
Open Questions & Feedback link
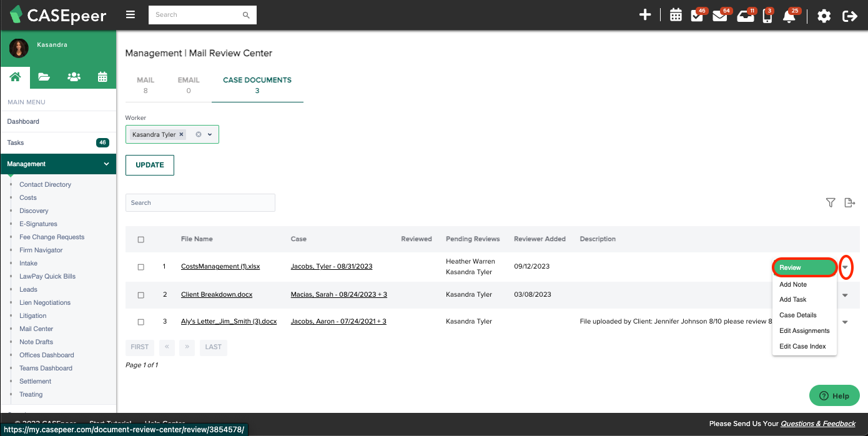point(818,424)
